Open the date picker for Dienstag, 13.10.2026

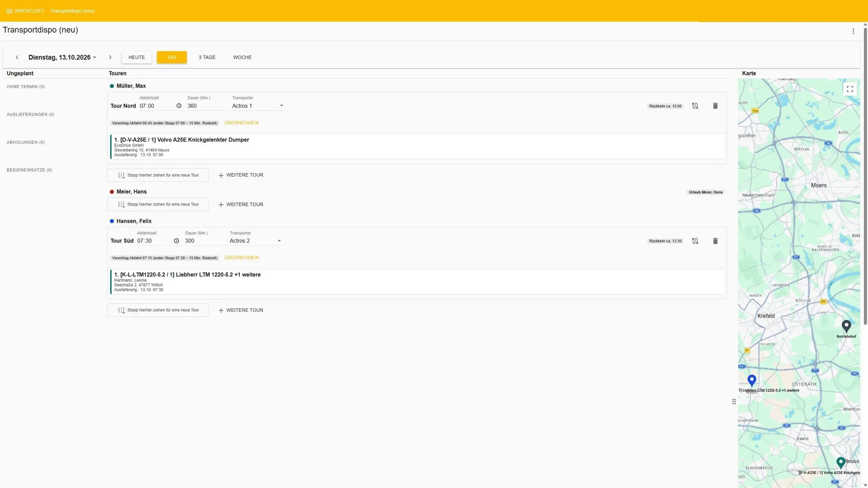pyautogui.click(x=62, y=57)
